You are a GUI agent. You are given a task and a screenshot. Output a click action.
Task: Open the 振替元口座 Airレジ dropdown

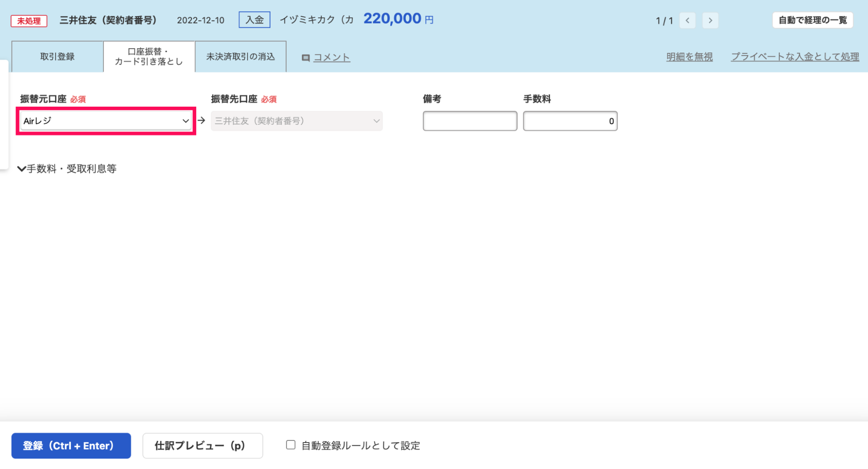[x=106, y=121]
